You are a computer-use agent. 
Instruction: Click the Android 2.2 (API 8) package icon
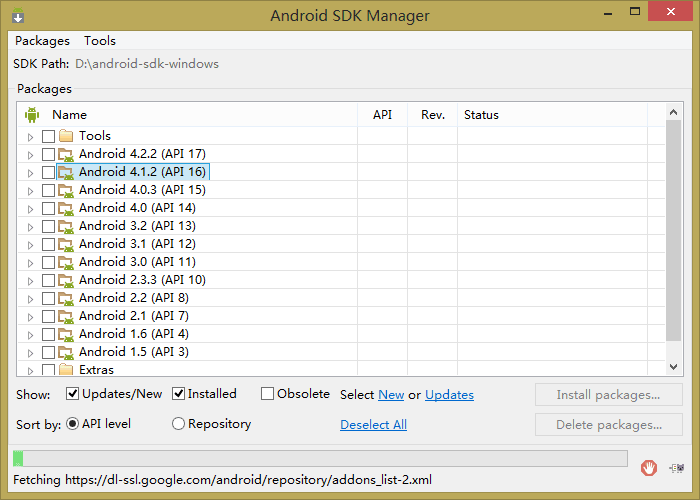(x=66, y=299)
